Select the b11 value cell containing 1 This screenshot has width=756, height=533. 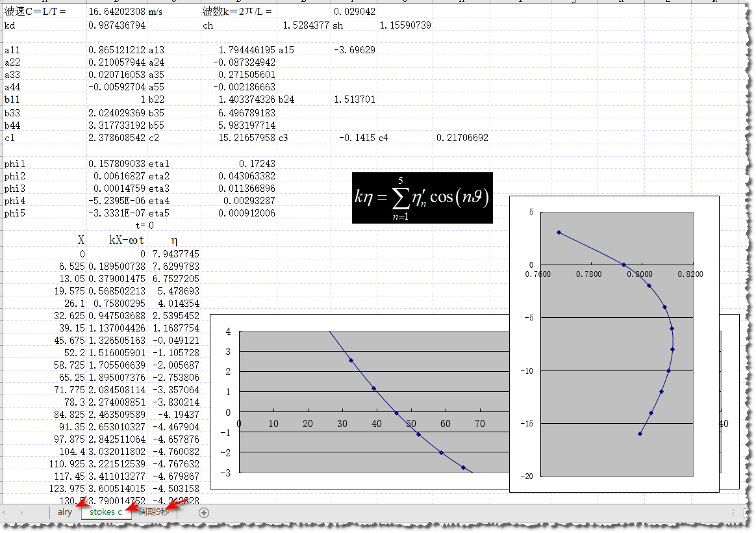117,99
